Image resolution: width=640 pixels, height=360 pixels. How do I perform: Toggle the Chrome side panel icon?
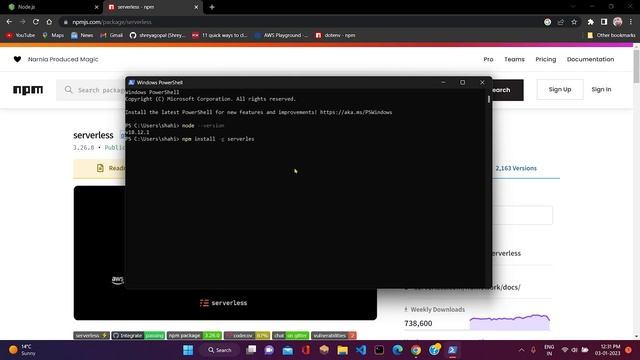[604, 22]
